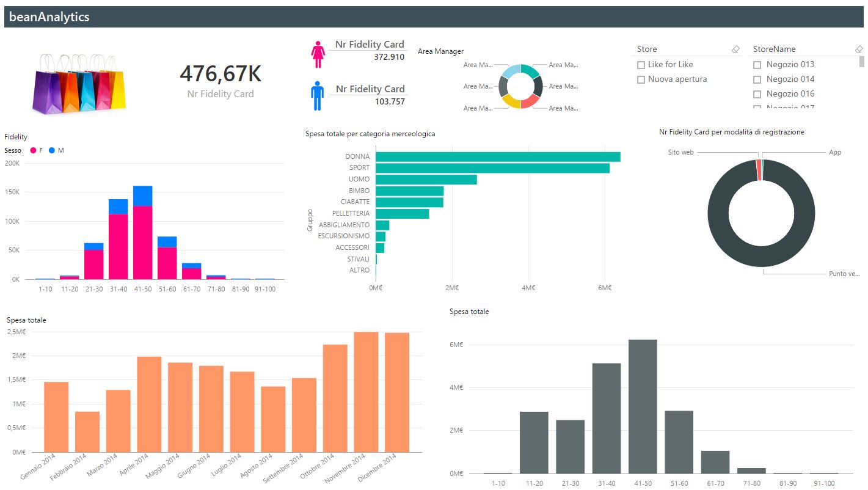Select the DONNA bar in category chart
The image size is (868, 490).
[x=497, y=157]
